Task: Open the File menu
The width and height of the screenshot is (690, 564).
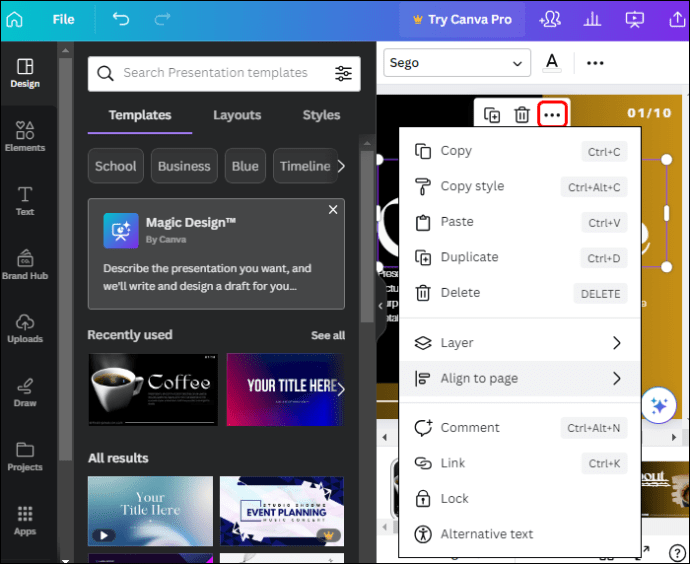Action: click(63, 19)
